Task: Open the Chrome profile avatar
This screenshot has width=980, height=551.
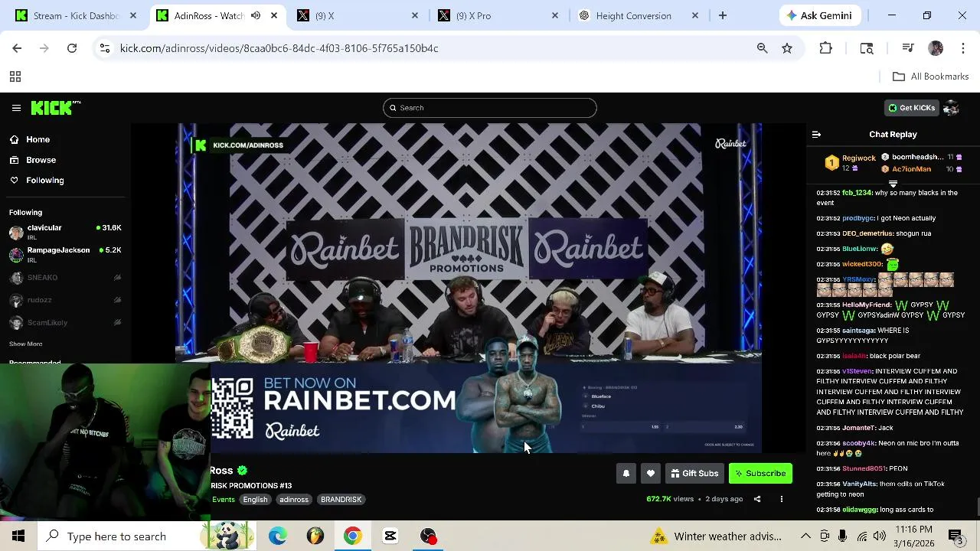Action: click(936, 48)
